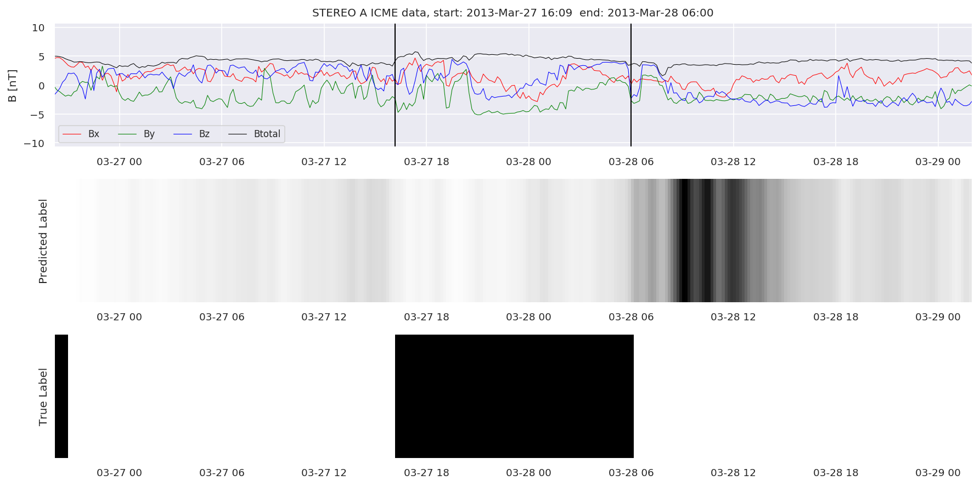Click '03-28 18' tick under True Label panel
This screenshot has height=486, width=980.
coord(836,473)
